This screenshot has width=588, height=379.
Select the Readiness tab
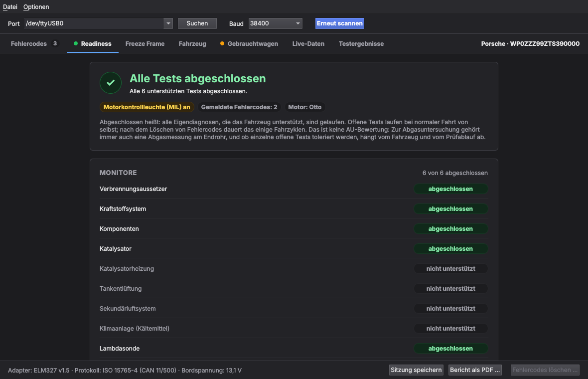point(93,43)
